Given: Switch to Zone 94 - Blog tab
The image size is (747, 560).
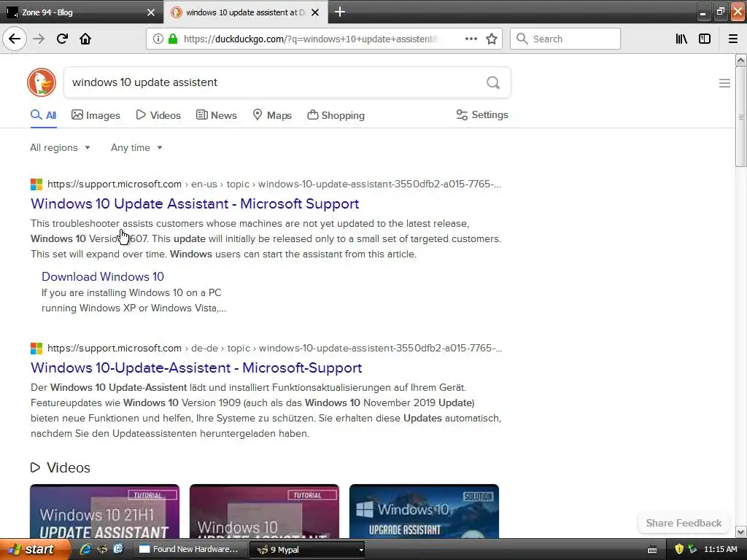Looking at the screenshot, I should pos(81,12).
